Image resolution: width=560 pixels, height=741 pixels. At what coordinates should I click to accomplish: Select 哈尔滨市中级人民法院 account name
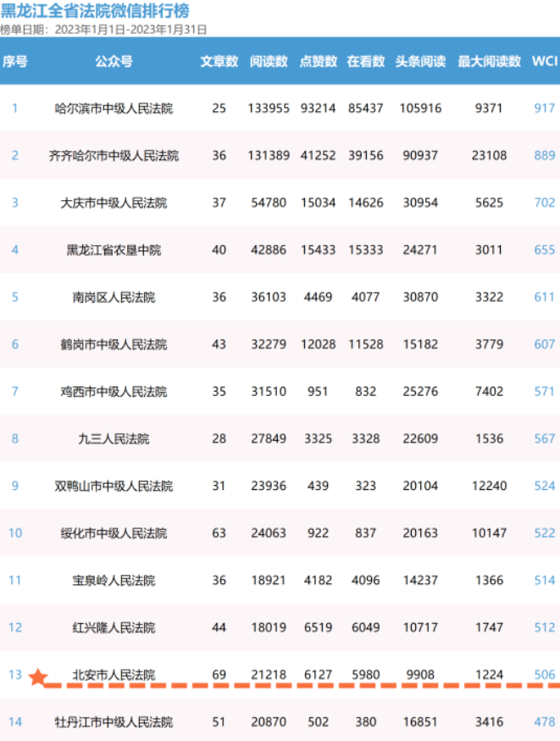click(x=114, y=109)
